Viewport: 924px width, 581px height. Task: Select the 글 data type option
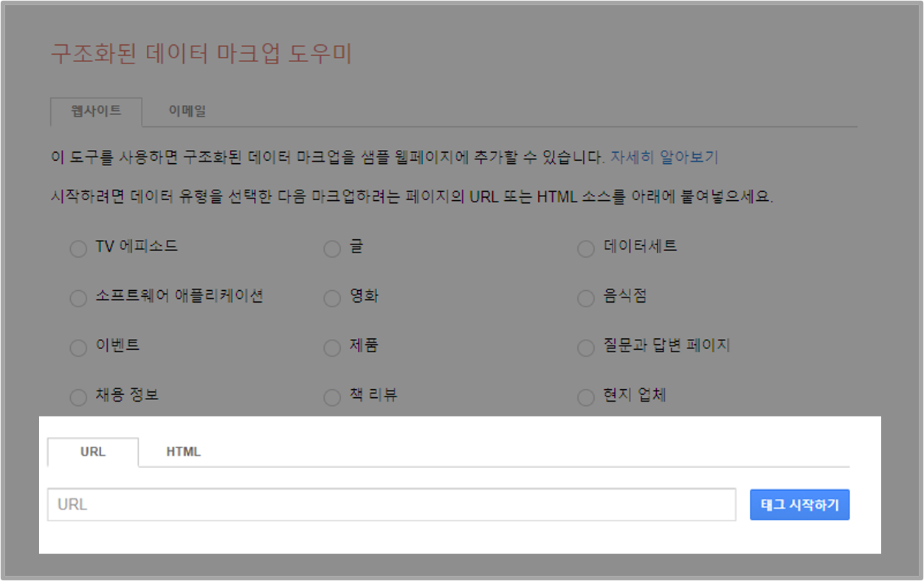tap(332, 249)
